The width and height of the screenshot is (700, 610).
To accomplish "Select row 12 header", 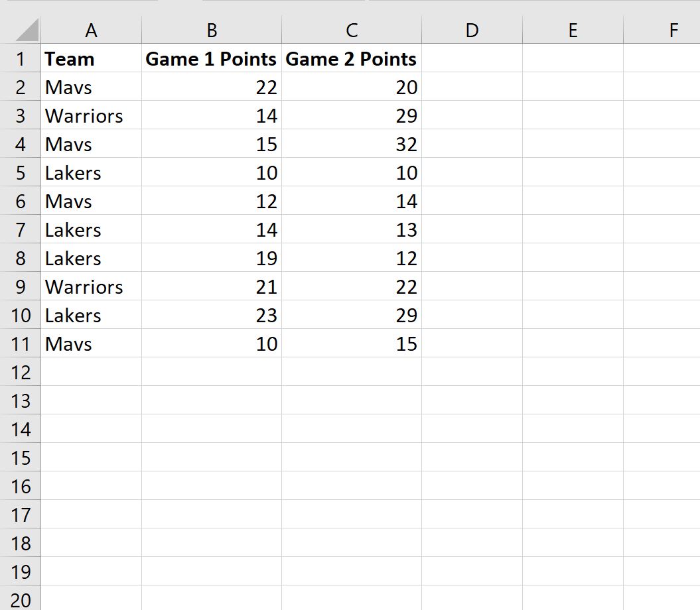I will (20, 372).
